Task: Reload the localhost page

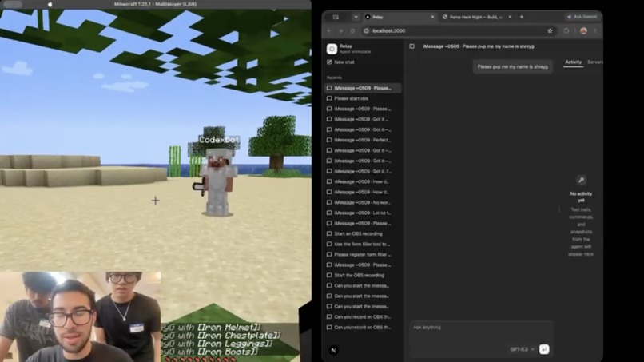Action: tap(352, 31)
